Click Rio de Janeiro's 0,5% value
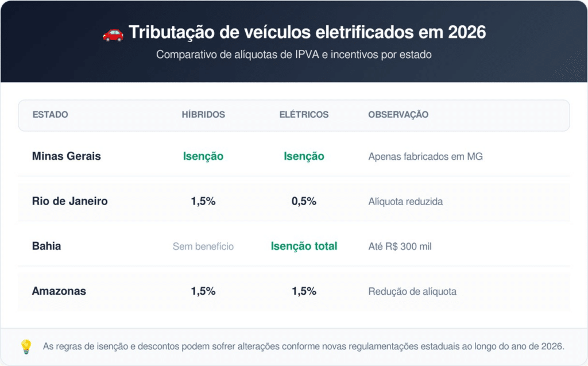Image resolution: width=588 pixels, height=366 pixels. point(304,201)
